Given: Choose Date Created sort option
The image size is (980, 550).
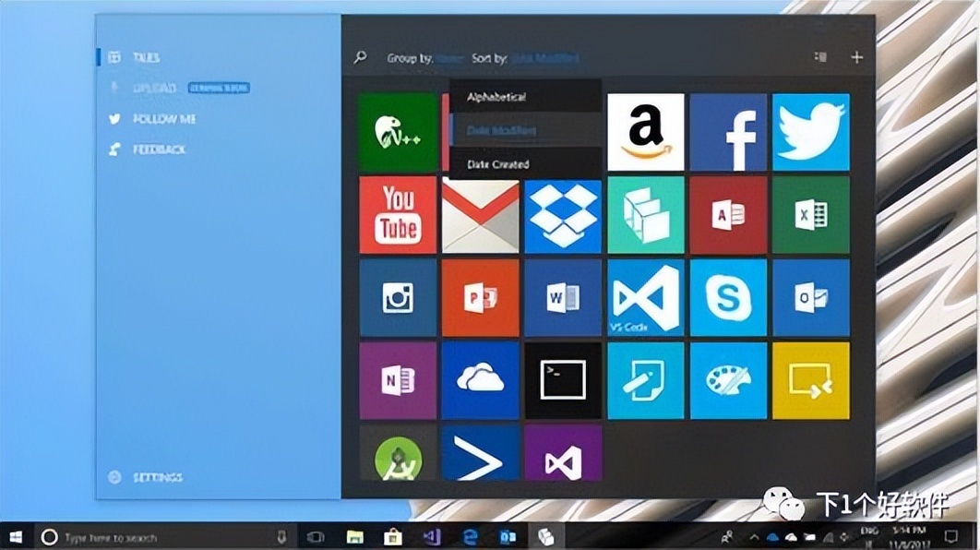Looking at the screenshot, I should tap(526, 163).
